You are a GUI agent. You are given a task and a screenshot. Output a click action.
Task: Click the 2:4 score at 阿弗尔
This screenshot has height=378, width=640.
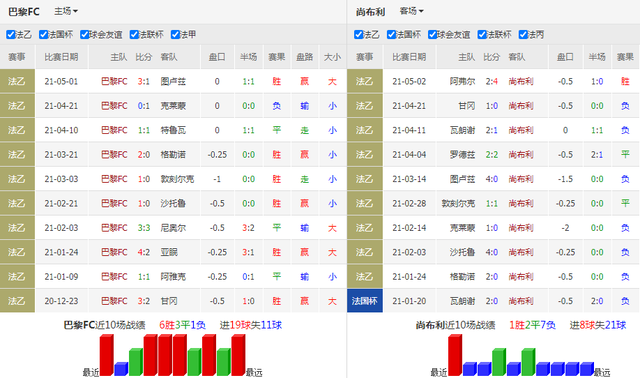(x=491, y=82)
